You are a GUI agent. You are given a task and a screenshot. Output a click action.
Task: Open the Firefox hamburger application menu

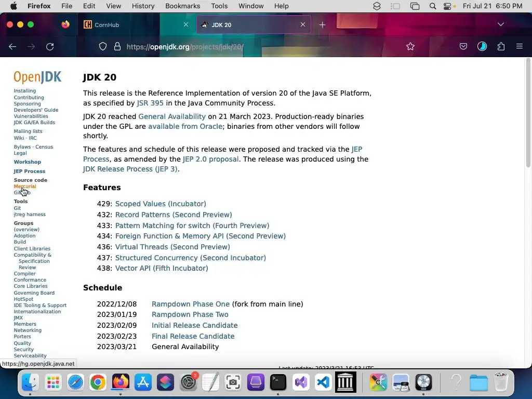point(519,46)
